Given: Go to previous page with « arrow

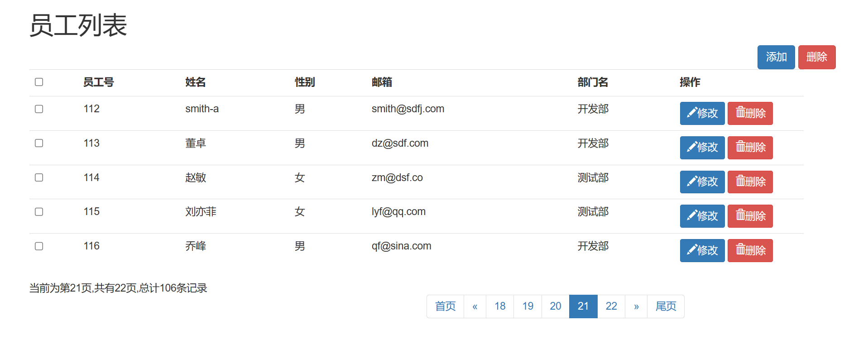Looking at the screenshot, I should tap(475, 306).
